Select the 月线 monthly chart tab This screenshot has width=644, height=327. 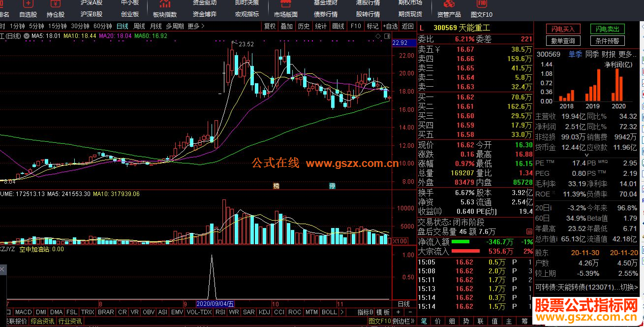click(x=155, y=26)
